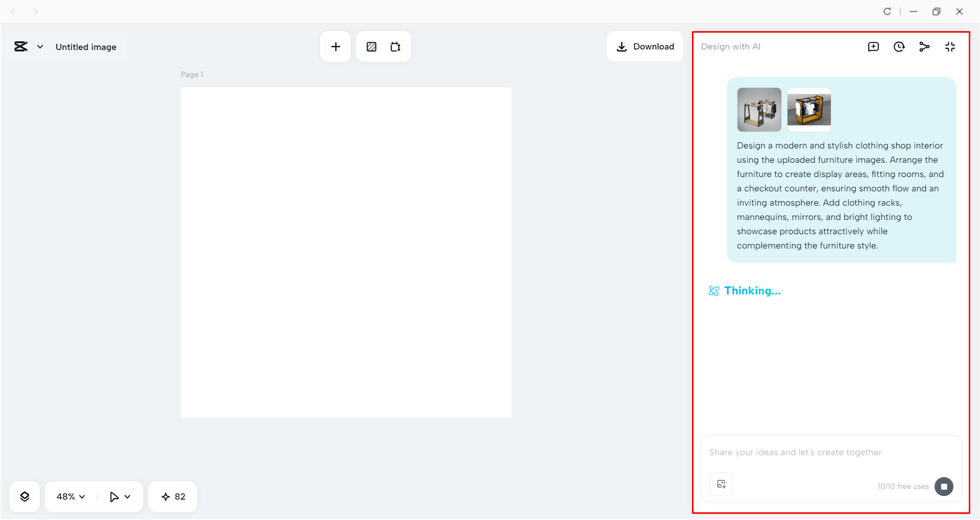Start a new AI chat

coord(873,47)
